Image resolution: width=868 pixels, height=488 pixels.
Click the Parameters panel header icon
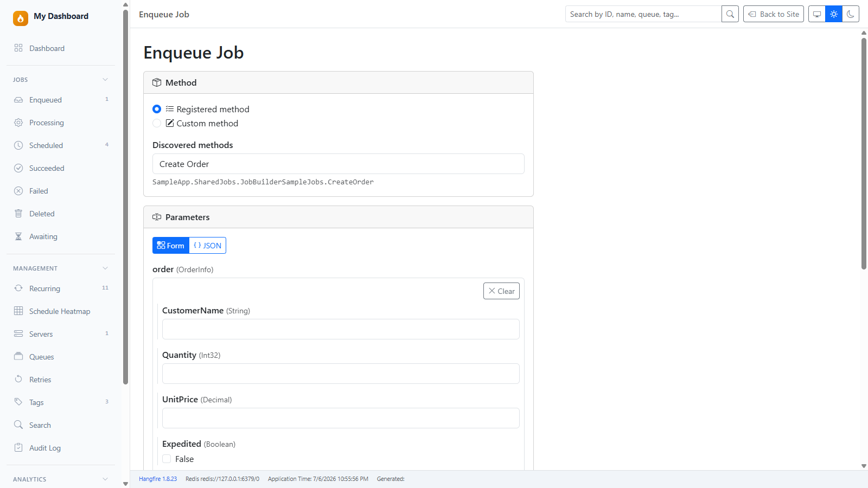coord(157,217)
